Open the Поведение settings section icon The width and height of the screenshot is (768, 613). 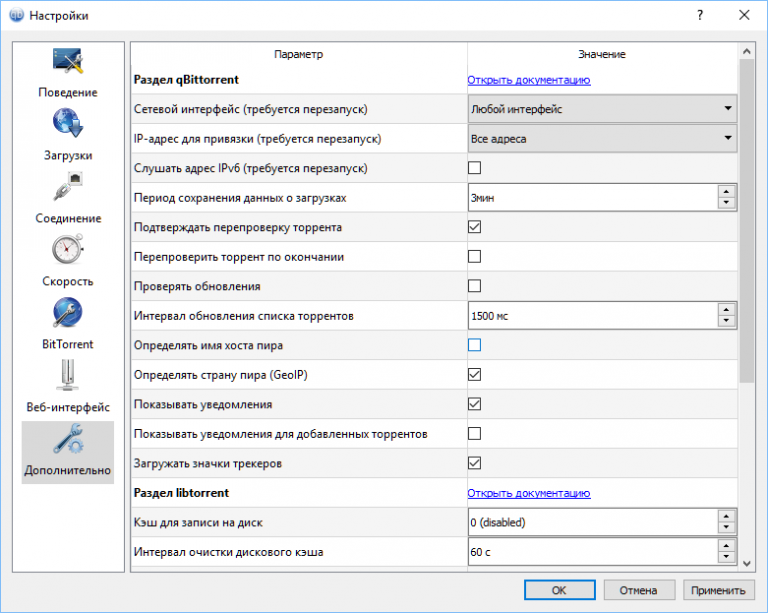click(68, 64)
